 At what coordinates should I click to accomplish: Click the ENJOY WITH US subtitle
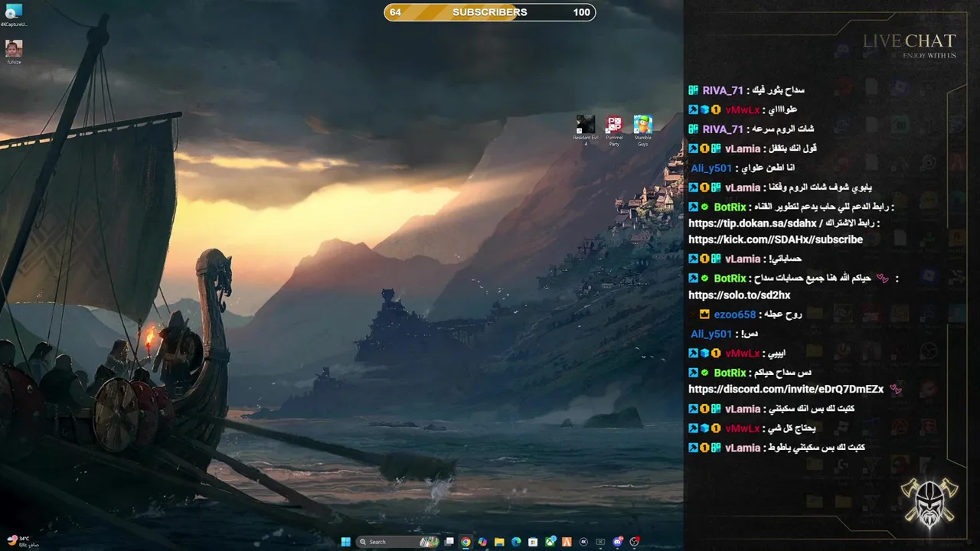pos(929,55)
